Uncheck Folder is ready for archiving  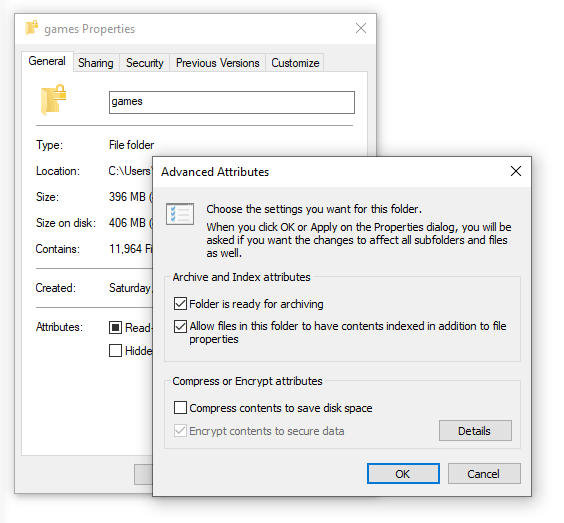180,304
